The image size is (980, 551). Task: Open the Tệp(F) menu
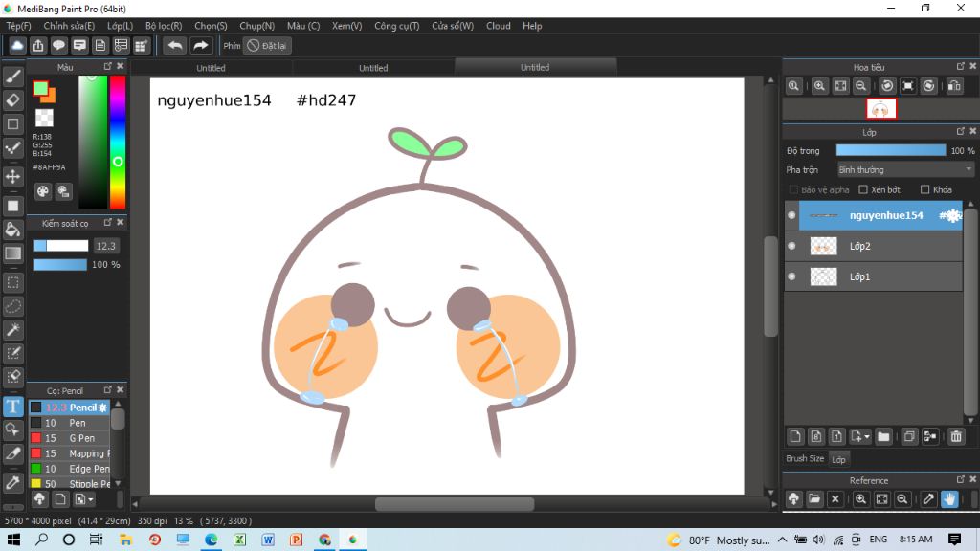click(19, 26)
